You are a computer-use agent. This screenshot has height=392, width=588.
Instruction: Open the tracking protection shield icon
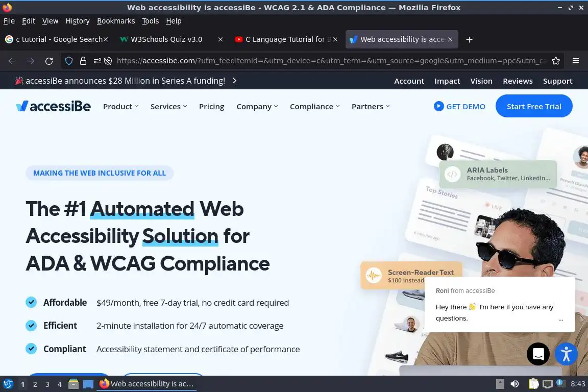click(69, 61)
